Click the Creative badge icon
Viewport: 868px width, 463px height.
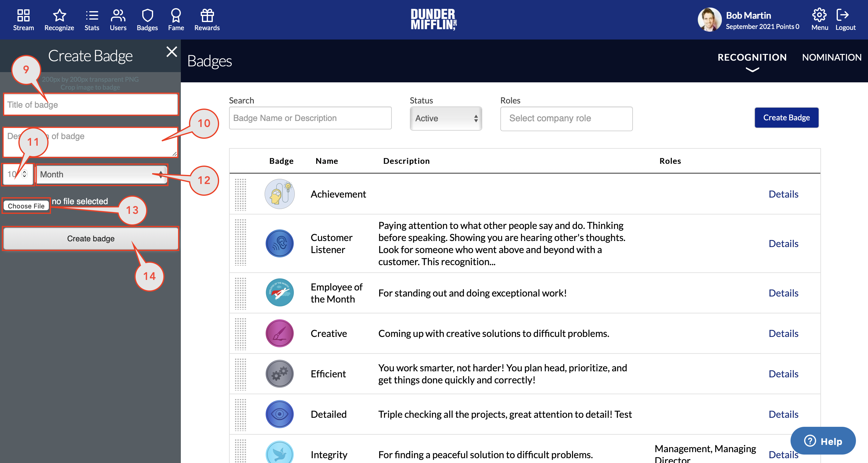point(279,333)
